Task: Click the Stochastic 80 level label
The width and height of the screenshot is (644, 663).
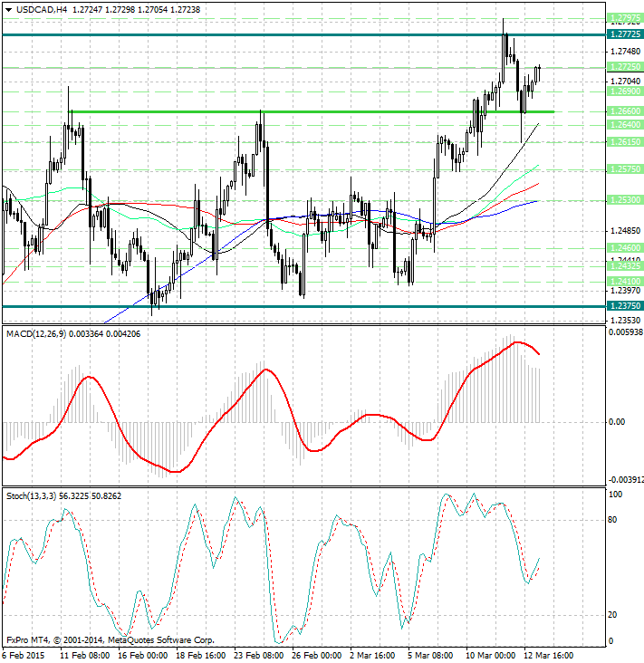Action: coord(612,520)
